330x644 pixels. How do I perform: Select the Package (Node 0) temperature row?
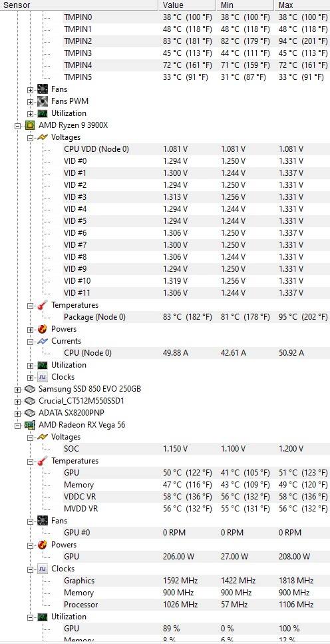click(196, 316)
